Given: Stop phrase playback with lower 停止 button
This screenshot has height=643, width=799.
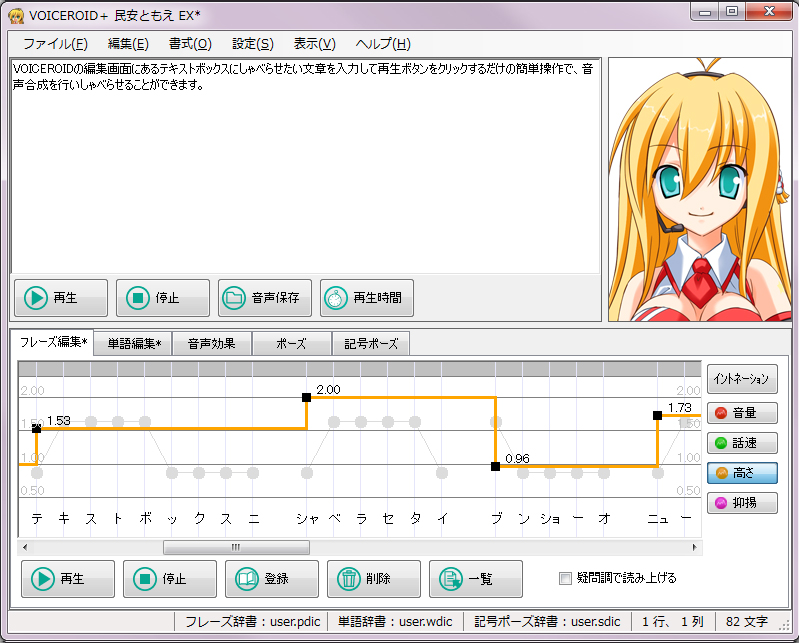Looking at the screenshot, I should (170, 579).
